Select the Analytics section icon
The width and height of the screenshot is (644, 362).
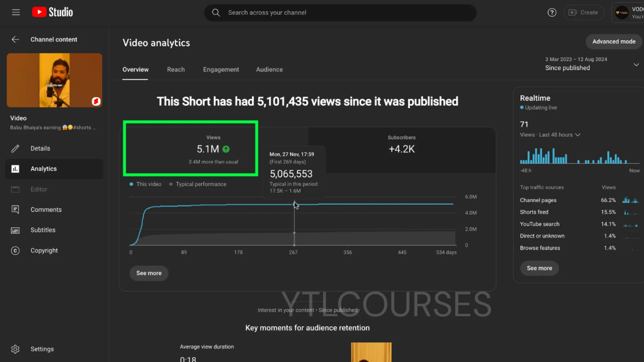15,169
